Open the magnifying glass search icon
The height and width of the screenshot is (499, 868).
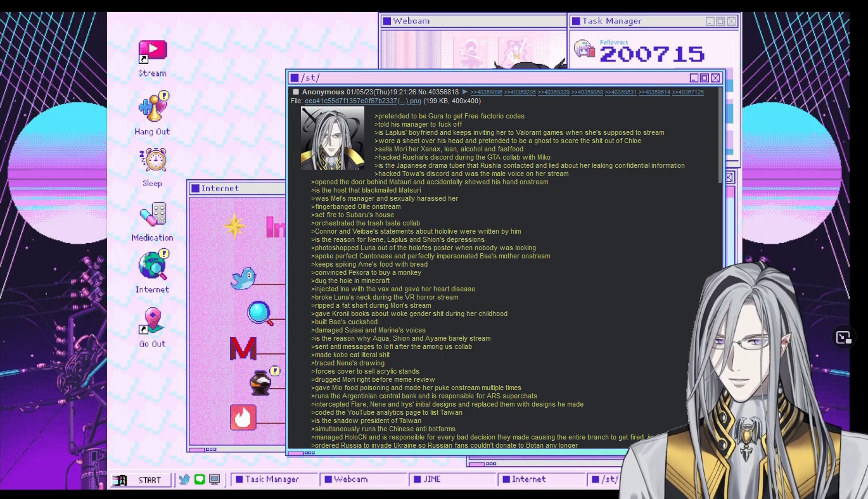(260, 313)
